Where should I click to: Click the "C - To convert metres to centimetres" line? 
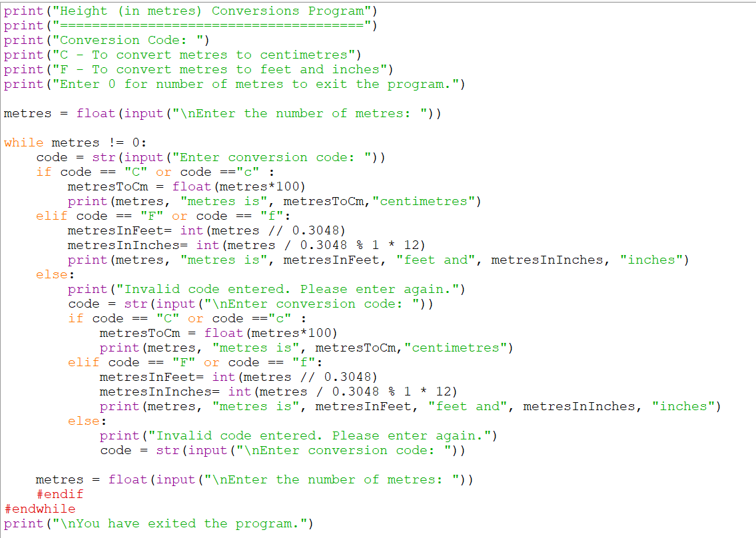(x=183, y=55)
